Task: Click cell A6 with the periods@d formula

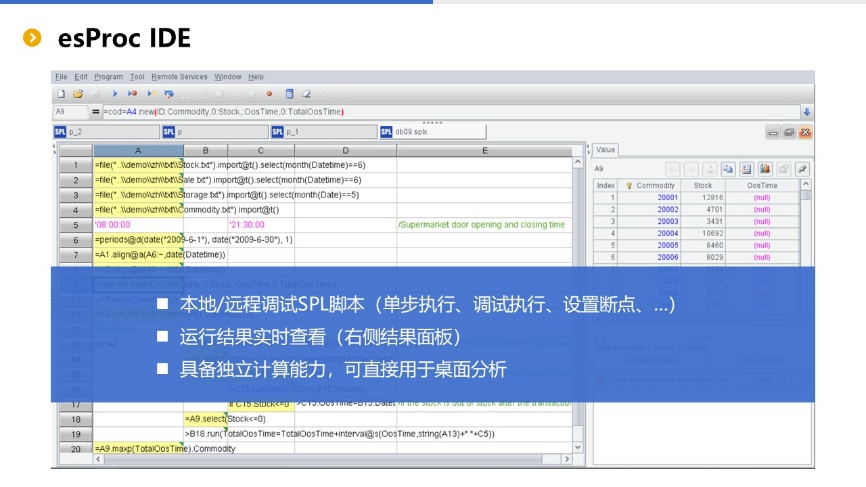Action: click(138, 240)
